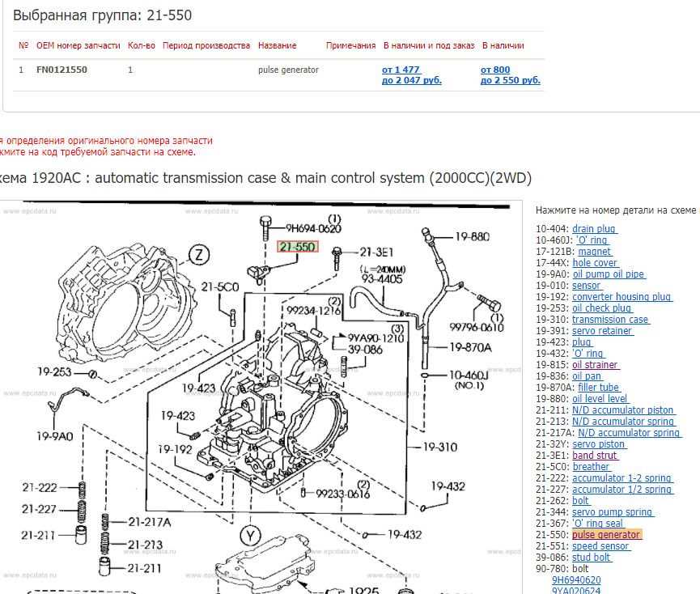The image size is (700, 594).
Task: Open the stud bolt link for 39-086
Action: (x=591, y=557)
